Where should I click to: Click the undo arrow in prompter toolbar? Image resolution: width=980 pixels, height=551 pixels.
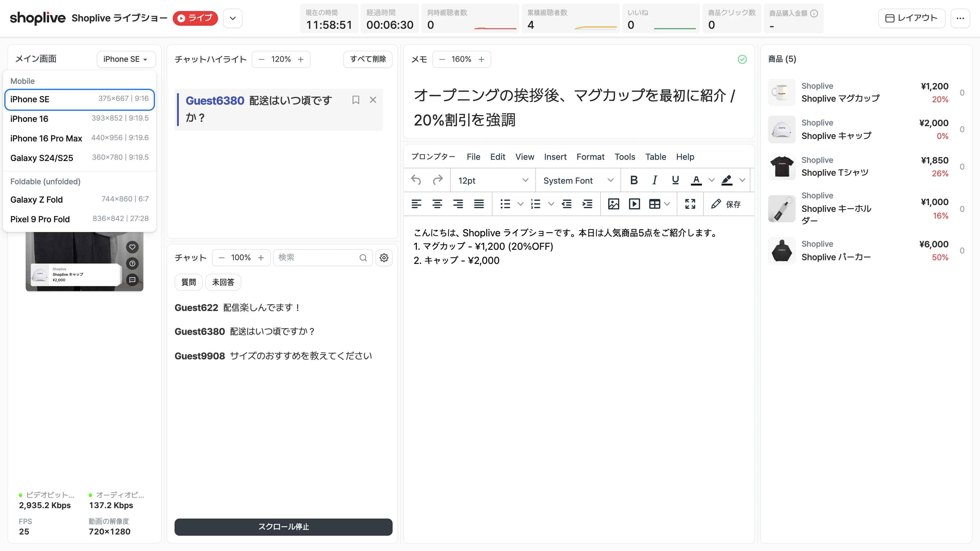[416, 180]
